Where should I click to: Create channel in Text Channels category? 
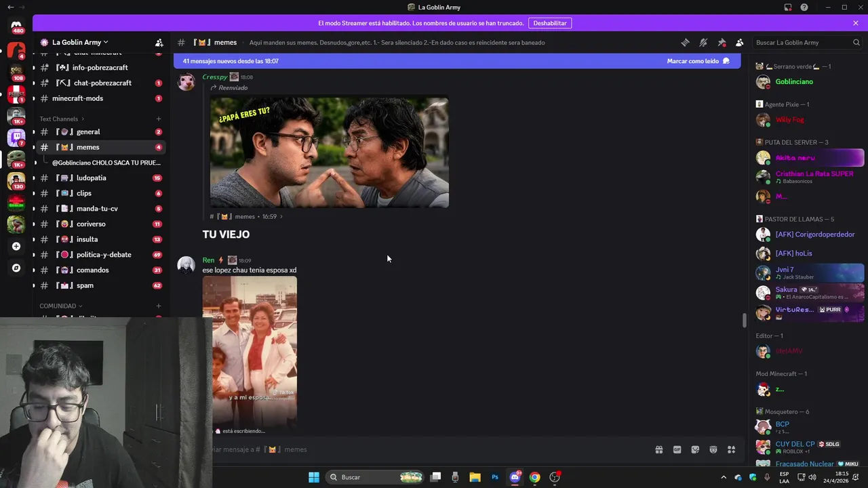click(x=159, y=119)
